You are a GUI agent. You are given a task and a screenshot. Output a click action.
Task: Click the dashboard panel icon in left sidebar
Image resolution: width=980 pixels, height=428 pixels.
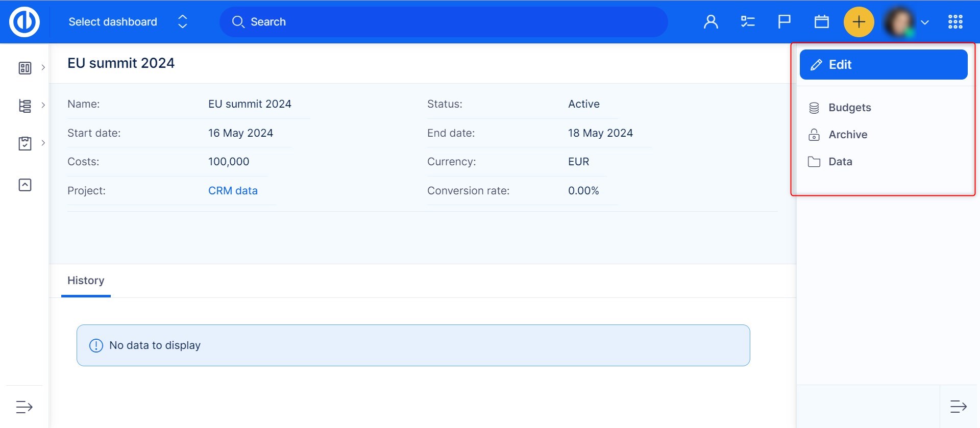(x=25, y=68)
